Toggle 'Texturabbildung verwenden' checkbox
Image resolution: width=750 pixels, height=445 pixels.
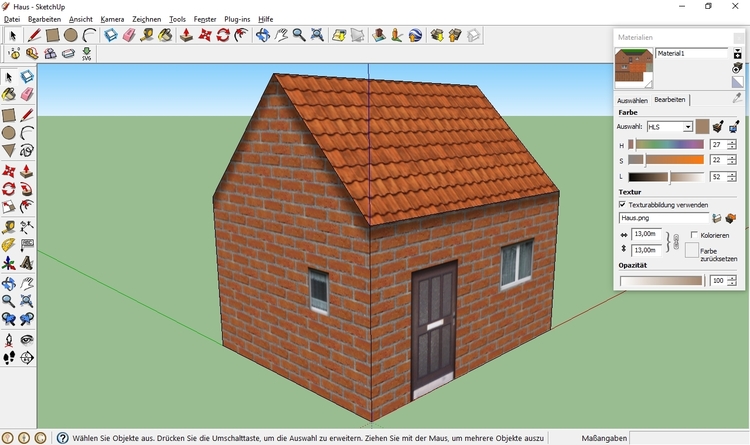click(x=622, y=204)
